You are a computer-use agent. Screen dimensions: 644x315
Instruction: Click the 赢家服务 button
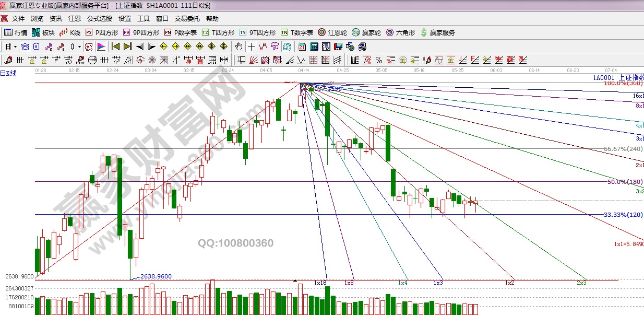point(437,32)
